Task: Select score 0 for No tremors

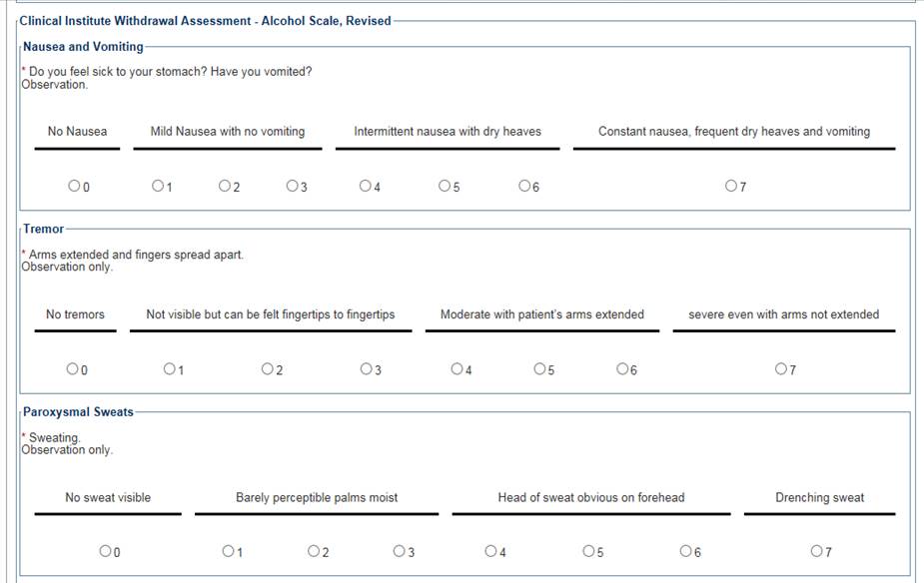Action: click(72, 369)
